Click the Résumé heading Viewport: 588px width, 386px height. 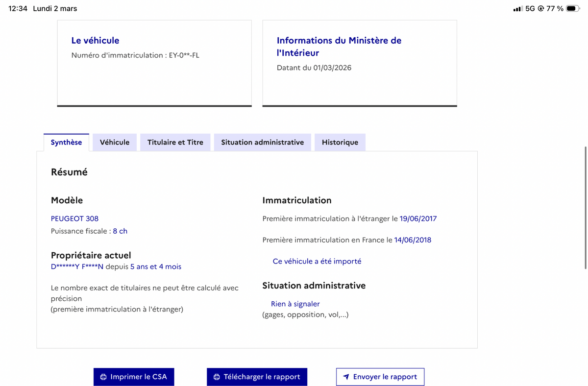click(69, 172)
